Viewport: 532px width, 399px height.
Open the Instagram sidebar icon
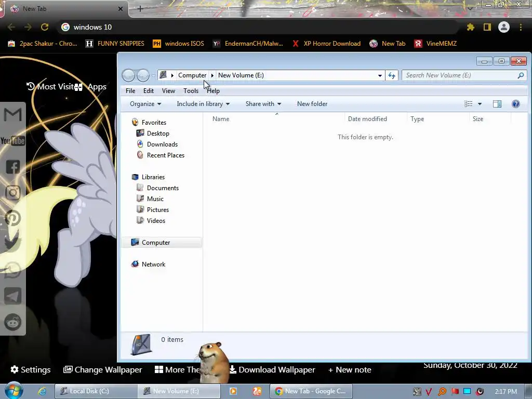coord(13,193)
